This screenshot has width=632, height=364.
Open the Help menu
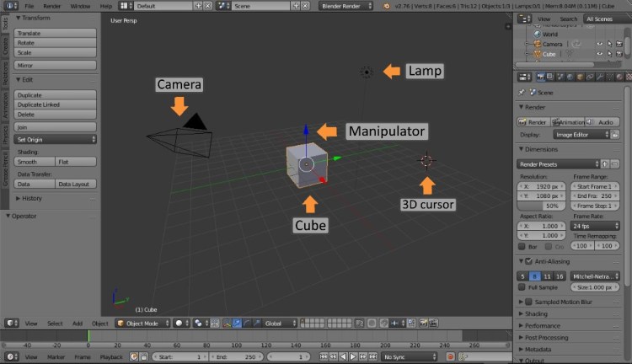106,6
